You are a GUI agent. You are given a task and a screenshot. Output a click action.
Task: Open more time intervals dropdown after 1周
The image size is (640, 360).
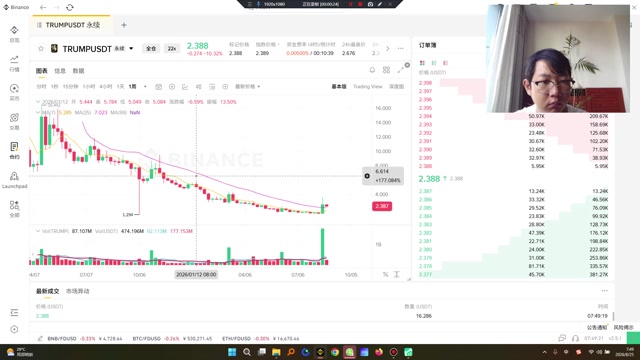[x=145, y=87]
